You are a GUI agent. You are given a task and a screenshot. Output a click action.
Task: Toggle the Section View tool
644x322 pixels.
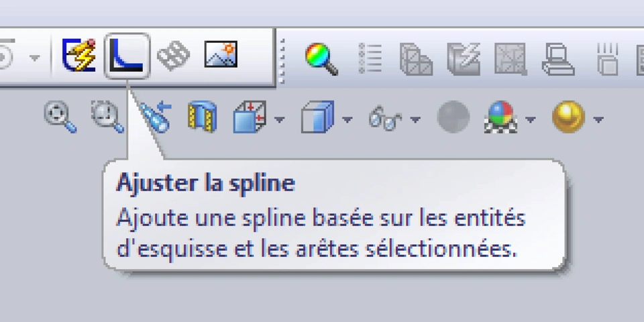[203, 118]
